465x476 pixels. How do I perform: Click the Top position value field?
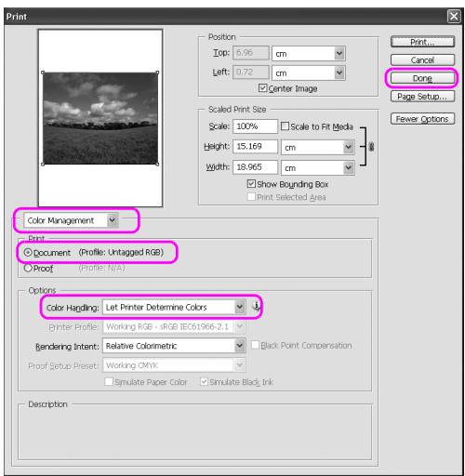[x=251, y=53]
